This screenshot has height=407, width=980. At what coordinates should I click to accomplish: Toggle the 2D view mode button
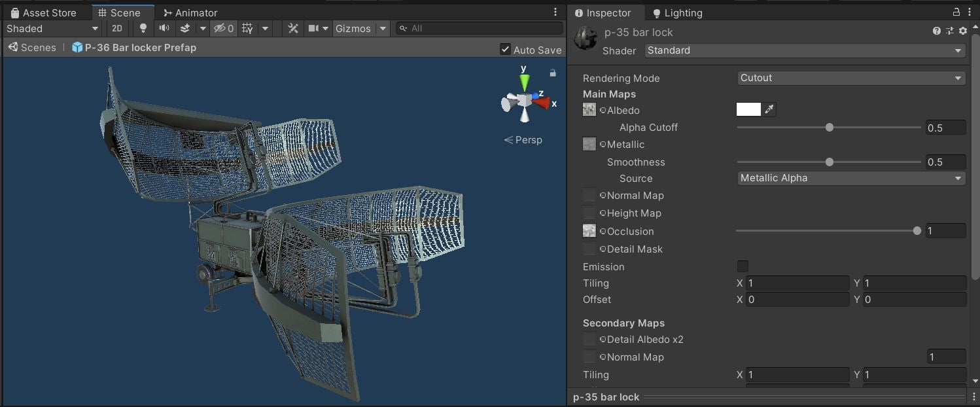click(117, 28)
